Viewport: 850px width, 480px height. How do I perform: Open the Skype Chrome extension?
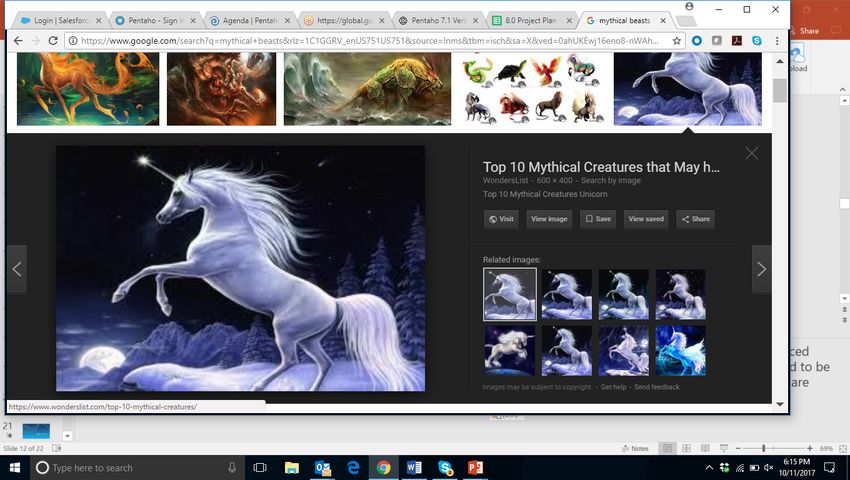coord(757,41)
